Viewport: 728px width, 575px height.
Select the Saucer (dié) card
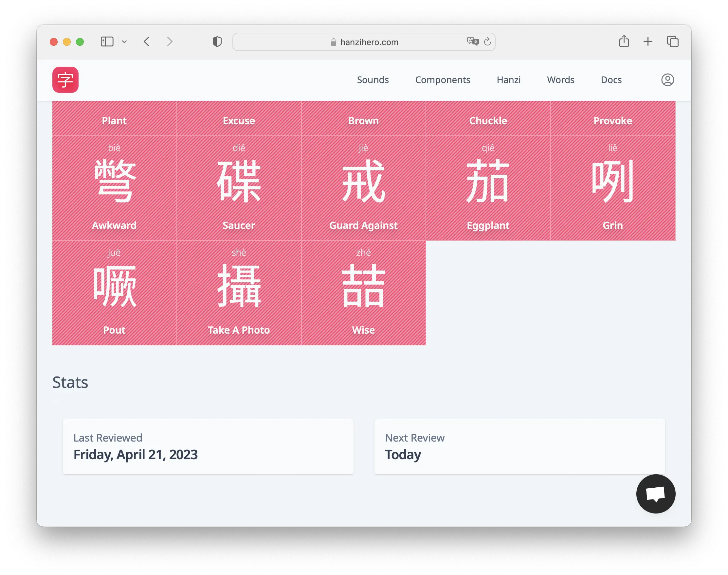239,188
